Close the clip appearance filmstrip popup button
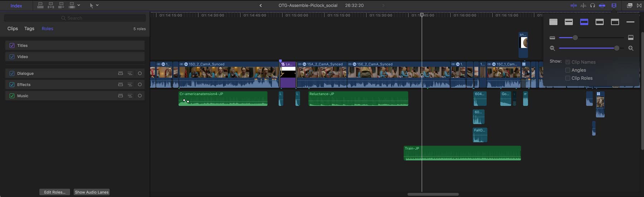The height and width of the screenshot is (197, 644). [614, 5]
